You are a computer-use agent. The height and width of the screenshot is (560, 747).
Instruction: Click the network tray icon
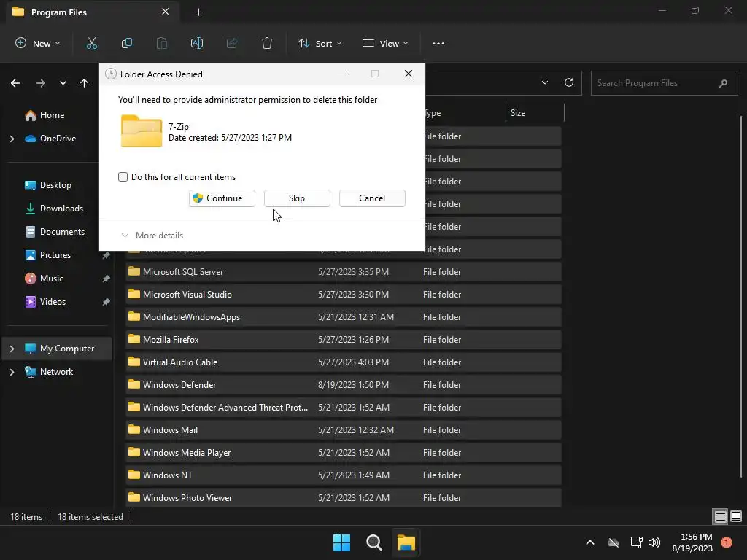(636, 542)
